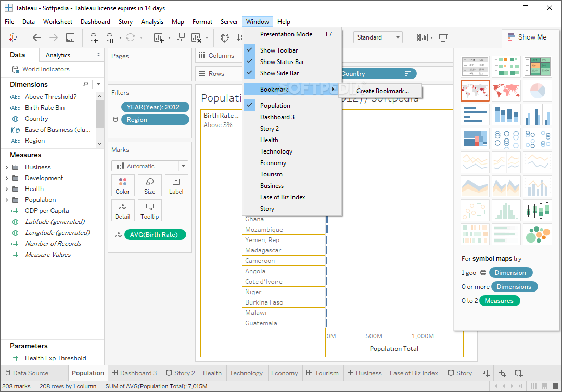Click the Size marks card button
This screenshot has height=392, width=562.
click(150, 185)
